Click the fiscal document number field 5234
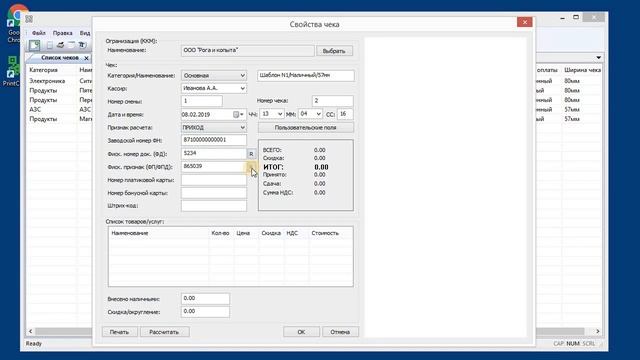The image size is (640, 360). [214, 153]
